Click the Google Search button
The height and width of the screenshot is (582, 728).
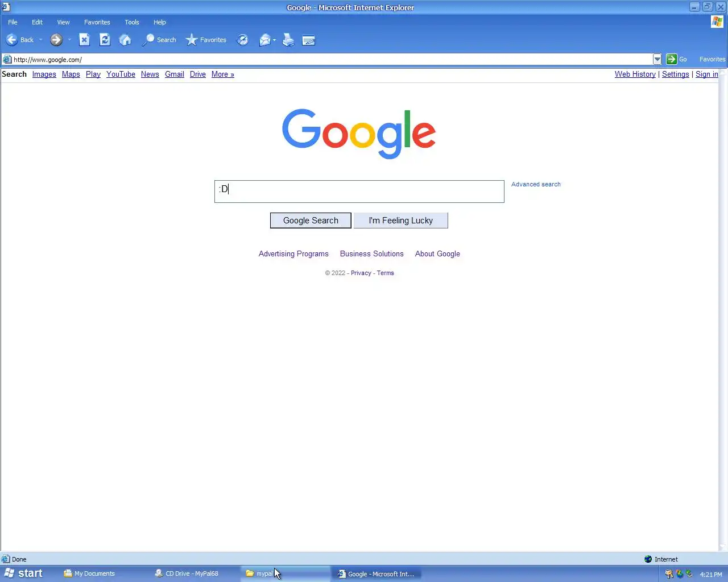(x=311, y=221)
